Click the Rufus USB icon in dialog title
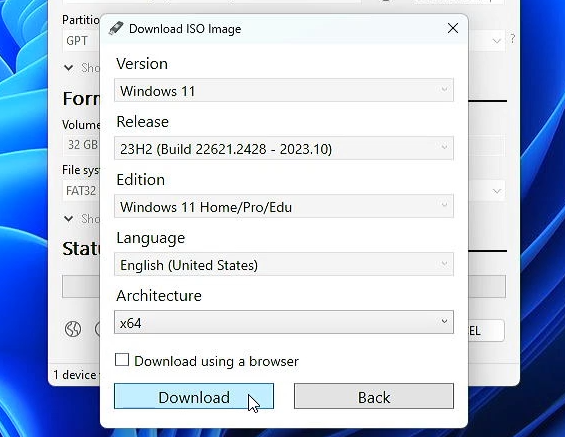This screenshot has width=565, height=437. pos(116,28)
